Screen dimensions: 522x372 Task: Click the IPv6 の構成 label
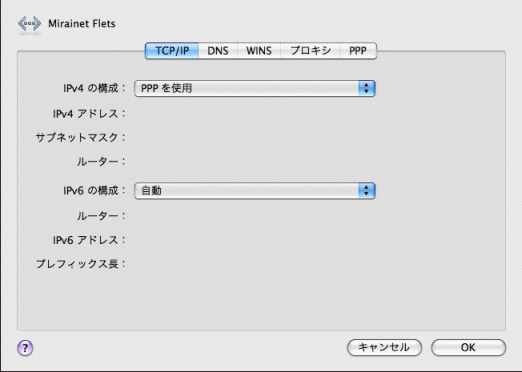click(94, 190)
